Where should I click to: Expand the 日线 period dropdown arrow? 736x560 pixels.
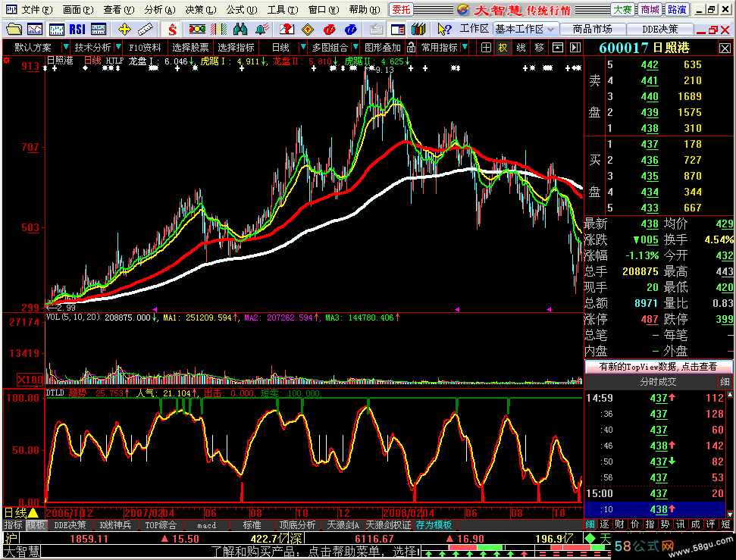pos(303,47)
